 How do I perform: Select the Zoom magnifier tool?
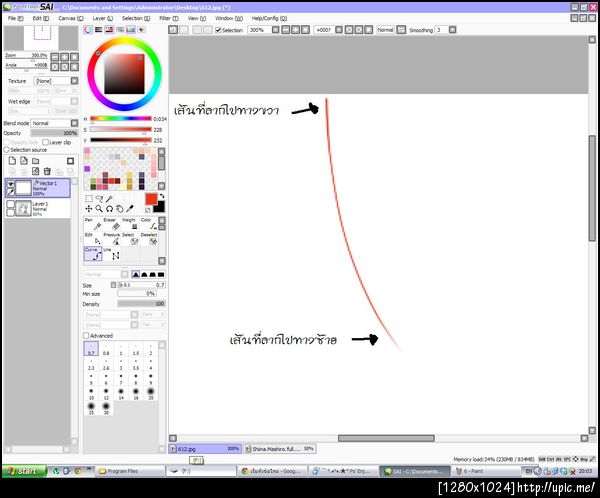tap(99, 209)
